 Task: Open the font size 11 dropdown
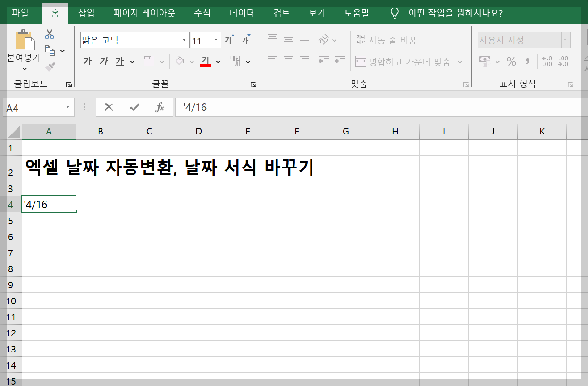tap(216, 40)
